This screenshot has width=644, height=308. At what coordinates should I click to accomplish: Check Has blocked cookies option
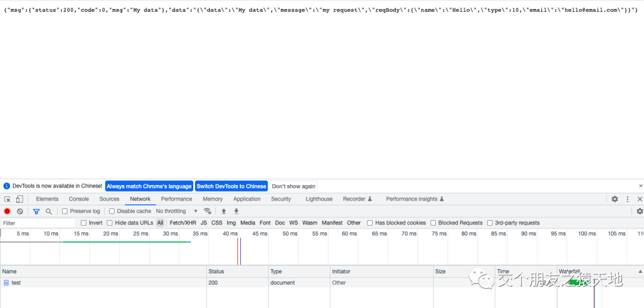point(370,223)
